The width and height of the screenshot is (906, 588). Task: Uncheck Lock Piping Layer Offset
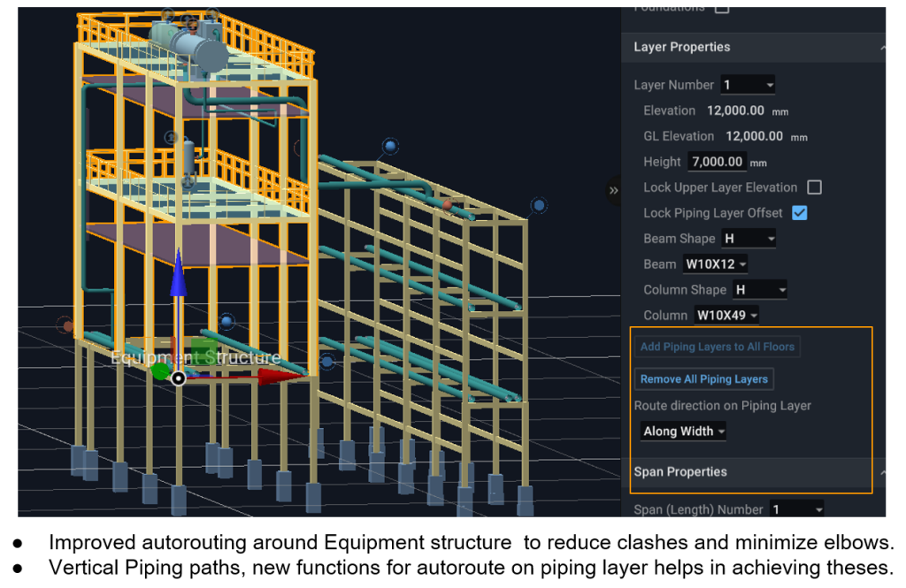click(x=799, y=213)
